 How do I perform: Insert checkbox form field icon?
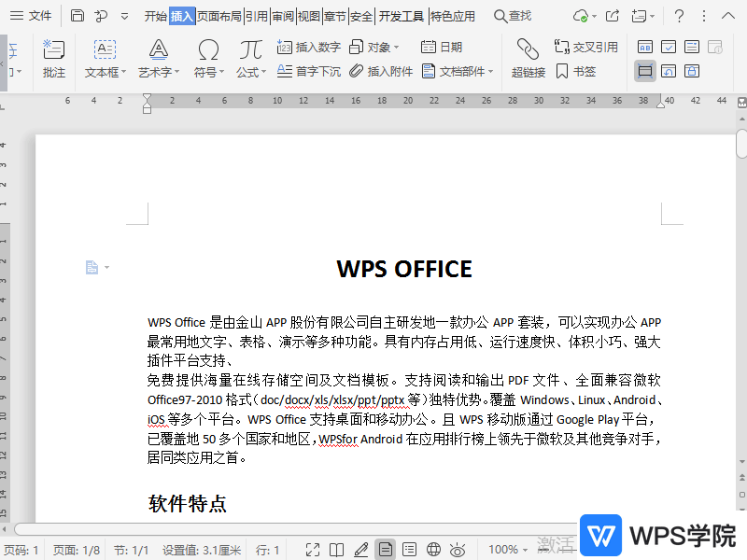click(x=669, y=48)
